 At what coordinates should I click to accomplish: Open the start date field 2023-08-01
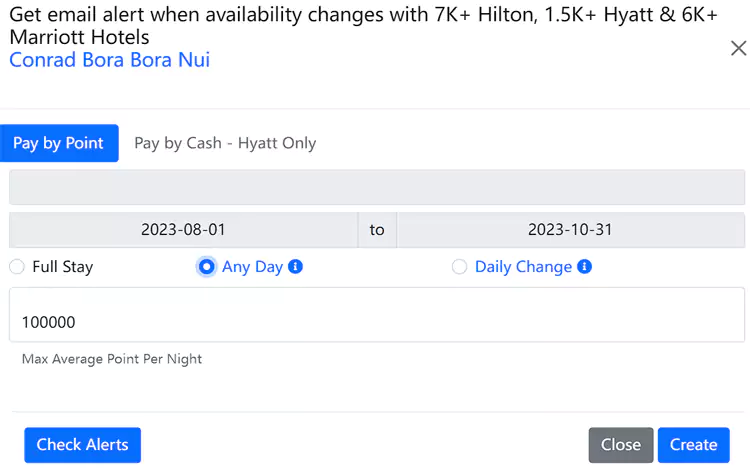pos(183,230)
